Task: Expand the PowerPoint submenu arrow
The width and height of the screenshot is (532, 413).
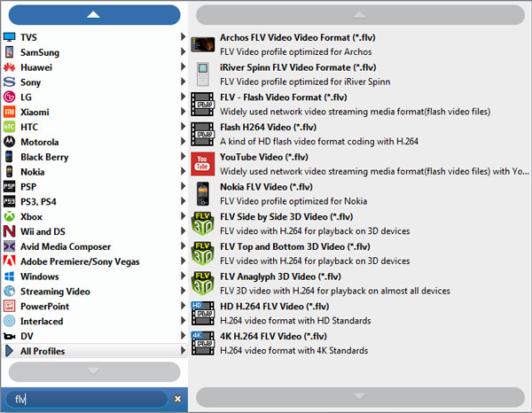Action: 183,306
